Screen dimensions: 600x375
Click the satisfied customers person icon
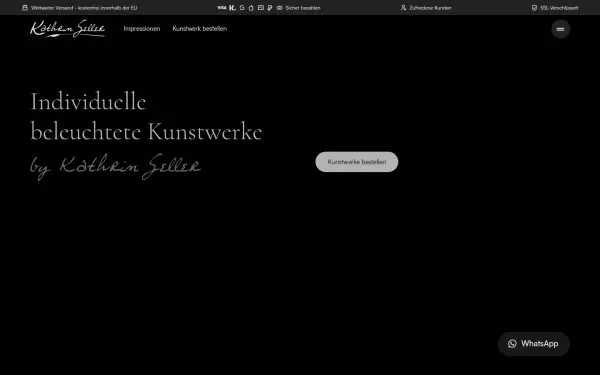click(403, 8)
